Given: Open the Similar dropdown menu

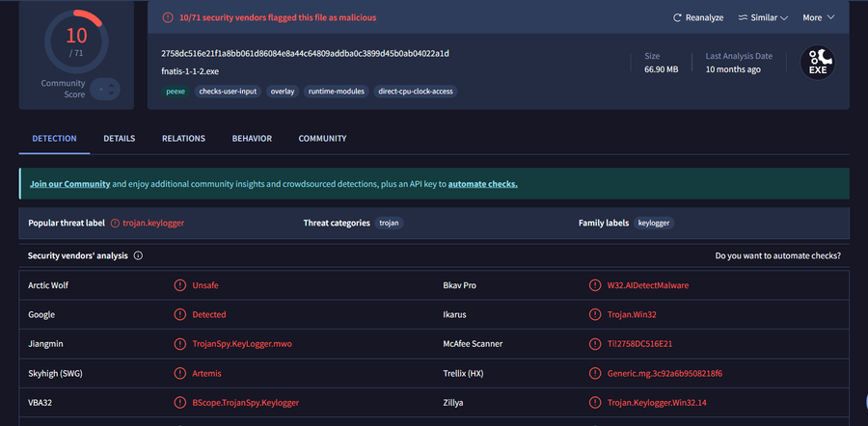Looking at the screenshot, I should [762, 17].
